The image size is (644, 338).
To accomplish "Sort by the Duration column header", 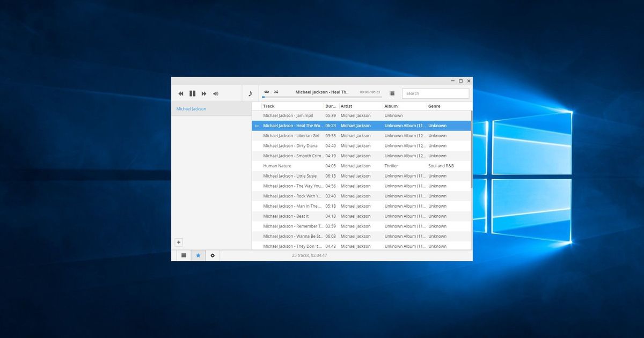I will point(330,106).
